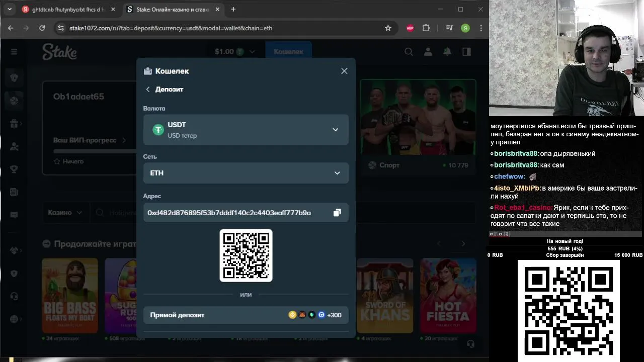Image resolution: width=644 pixels, height=362 pixels.
Task: Open the Chrome profile avatar
Action: coord(465,28)
